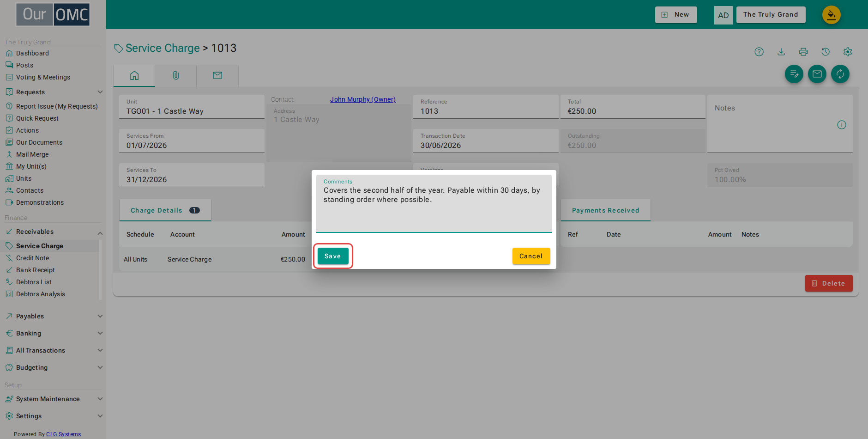Collapse the Receivables section

pyautogui.click(x=53, y=232)
